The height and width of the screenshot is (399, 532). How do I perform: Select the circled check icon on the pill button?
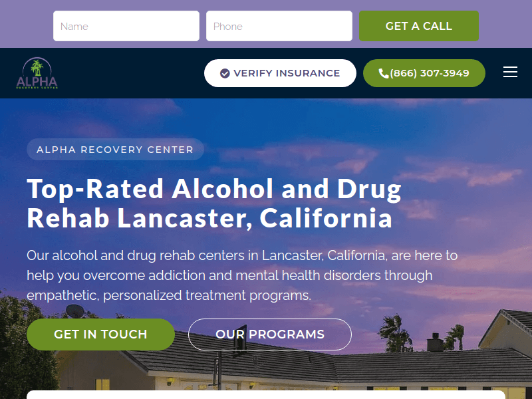click(x=225, y=73)
